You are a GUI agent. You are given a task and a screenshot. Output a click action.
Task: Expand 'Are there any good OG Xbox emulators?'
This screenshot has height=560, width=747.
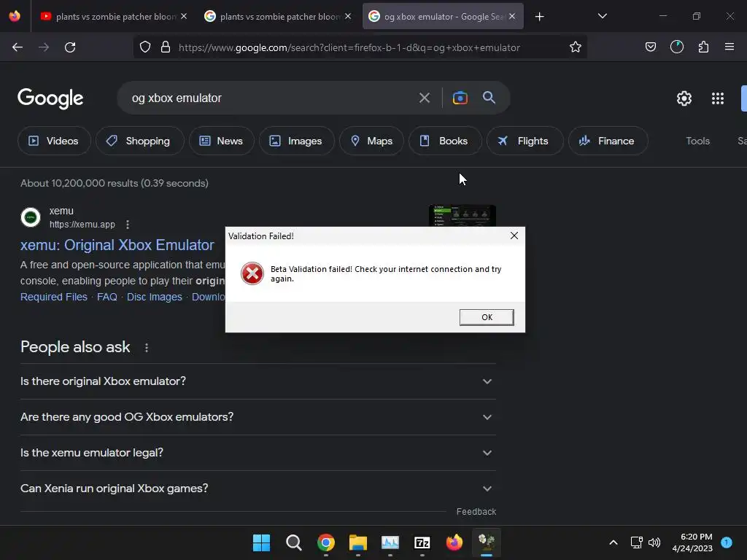[258, 416]
